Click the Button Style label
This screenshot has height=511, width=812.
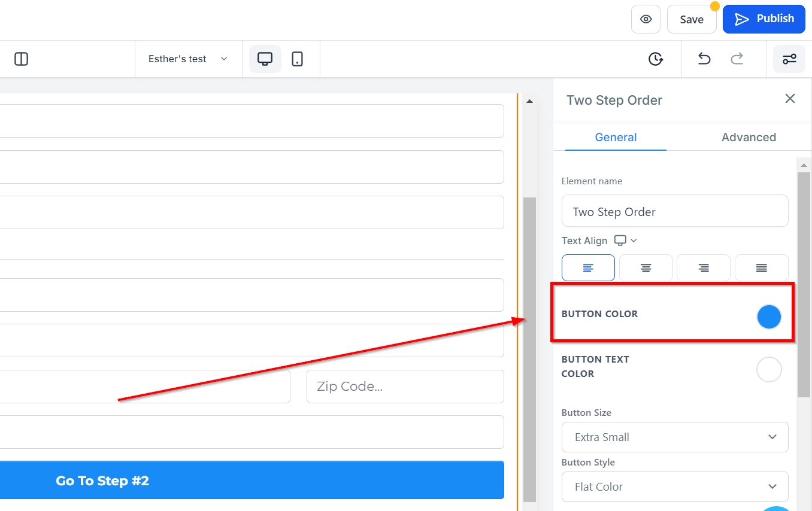(588, 463)
